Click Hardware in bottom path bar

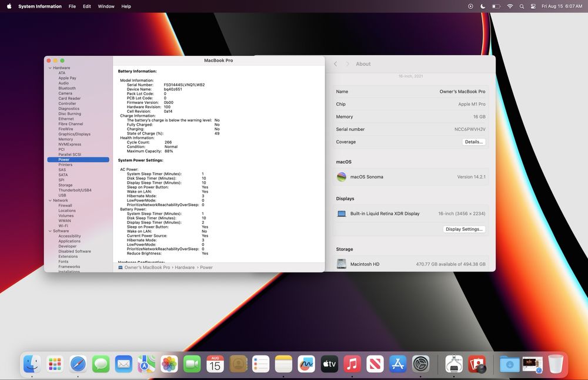click(185, 267)
